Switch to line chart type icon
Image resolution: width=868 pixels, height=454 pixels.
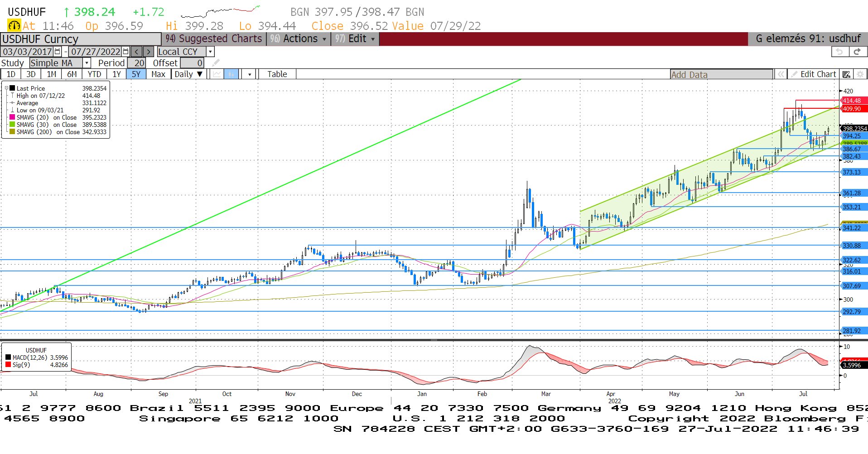(x=217, y=74)
